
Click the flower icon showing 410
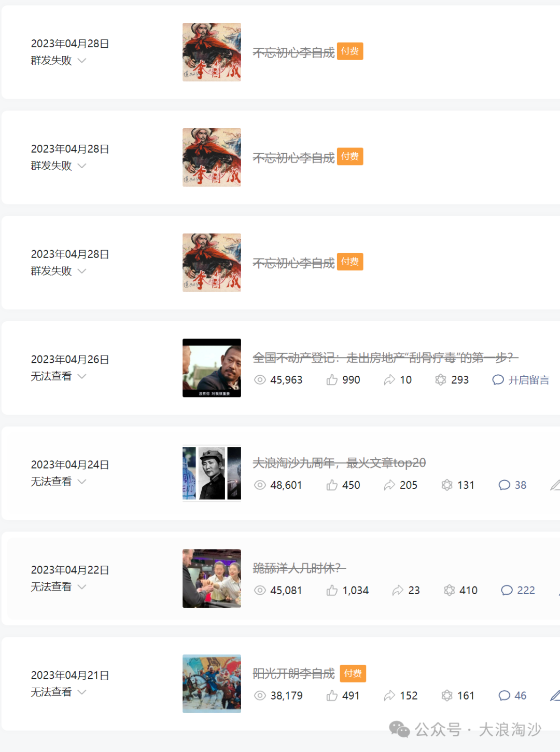click(449, 590)
